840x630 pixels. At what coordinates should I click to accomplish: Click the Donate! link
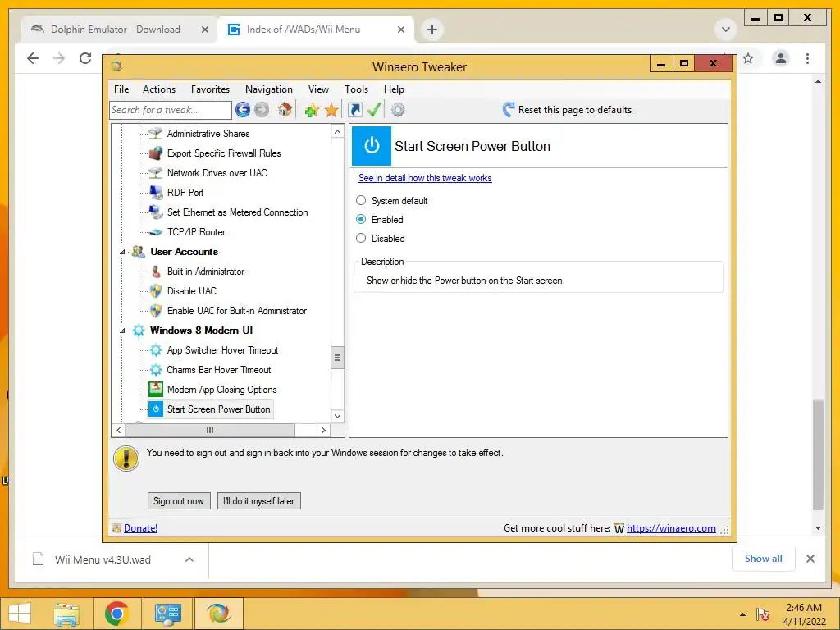point(140,528)
